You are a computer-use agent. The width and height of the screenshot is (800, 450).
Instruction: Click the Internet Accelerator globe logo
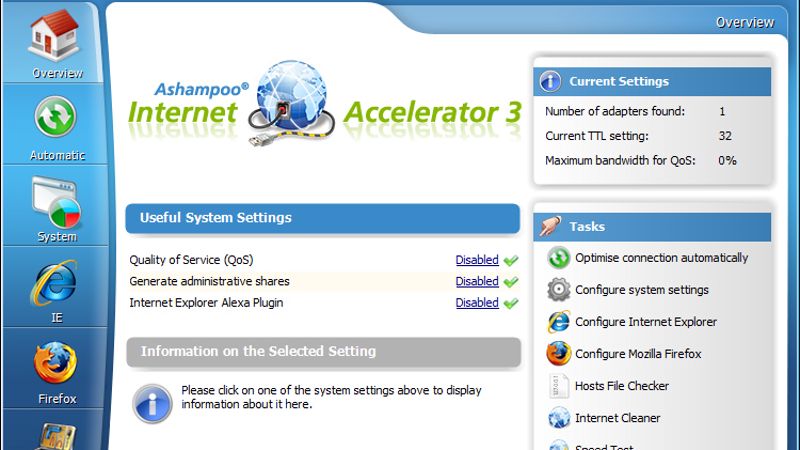point(291,103)
